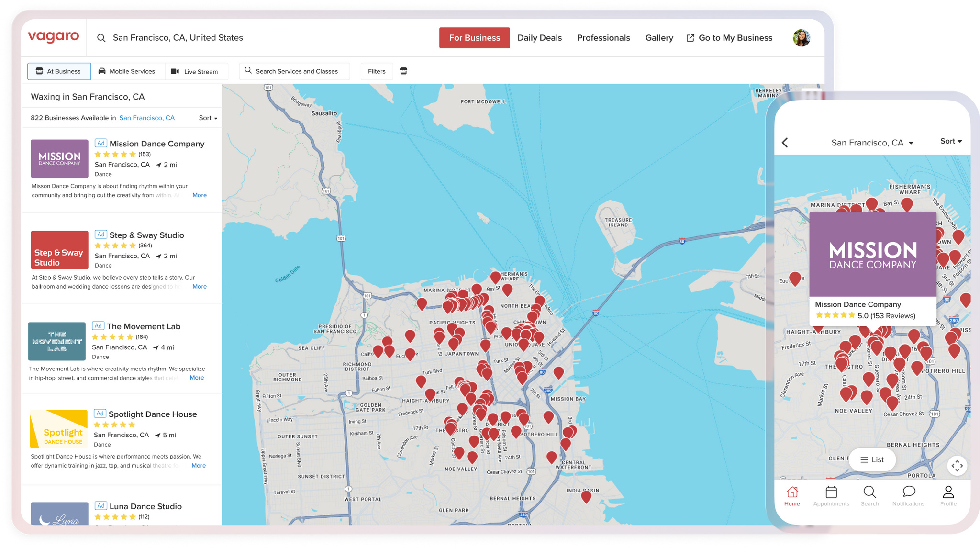Screen dimensions: 980x548
Task: Click the distance arrow for Mission Dance Company
Action: click(158, 165)
